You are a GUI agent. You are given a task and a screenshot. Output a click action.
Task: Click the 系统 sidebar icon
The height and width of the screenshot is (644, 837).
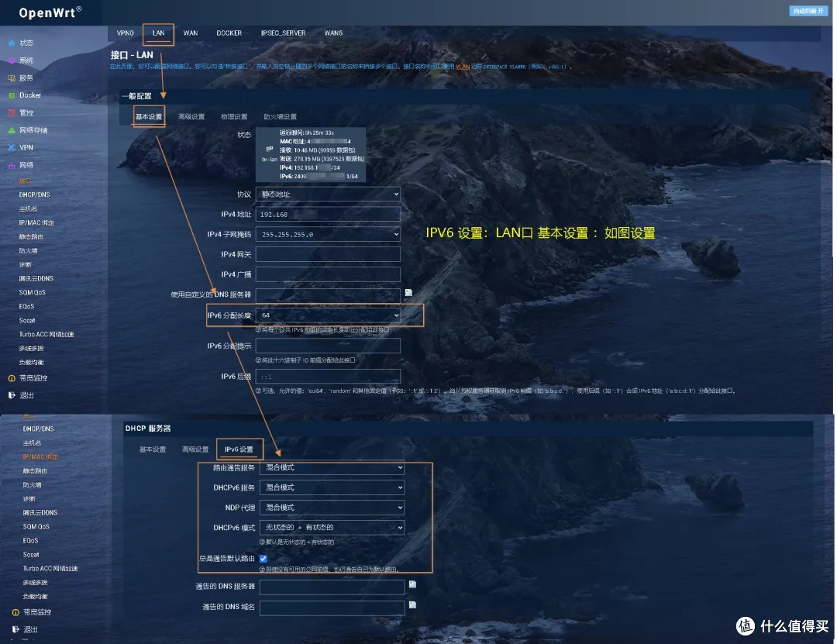pyautogui.click(x=12, y=61)
